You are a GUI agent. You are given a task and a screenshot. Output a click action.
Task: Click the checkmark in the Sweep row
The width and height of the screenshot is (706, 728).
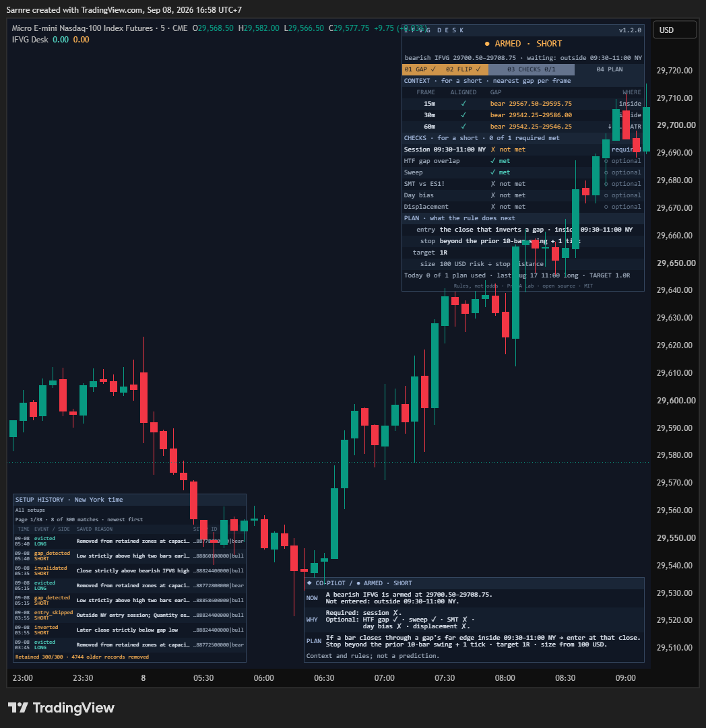tap(493, 172)
